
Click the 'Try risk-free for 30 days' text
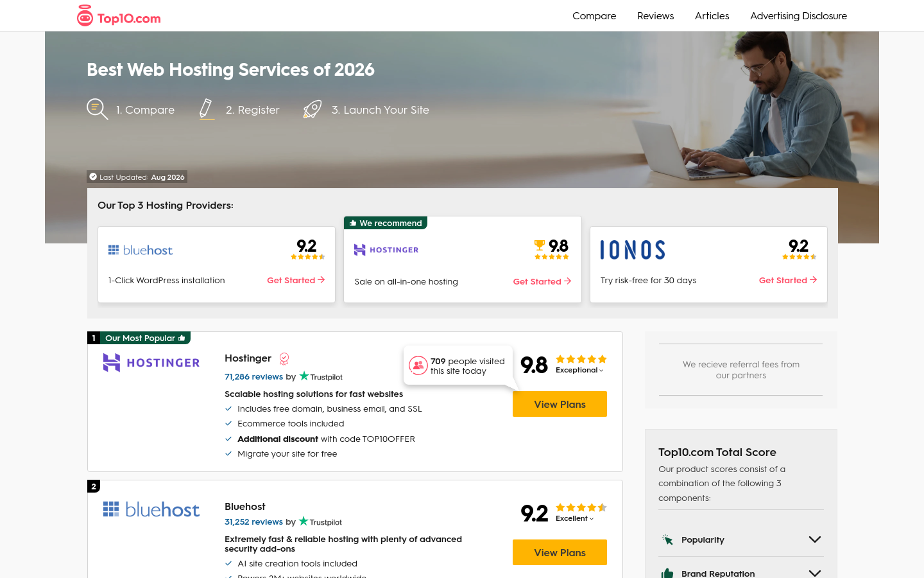[x=648, y=280]
